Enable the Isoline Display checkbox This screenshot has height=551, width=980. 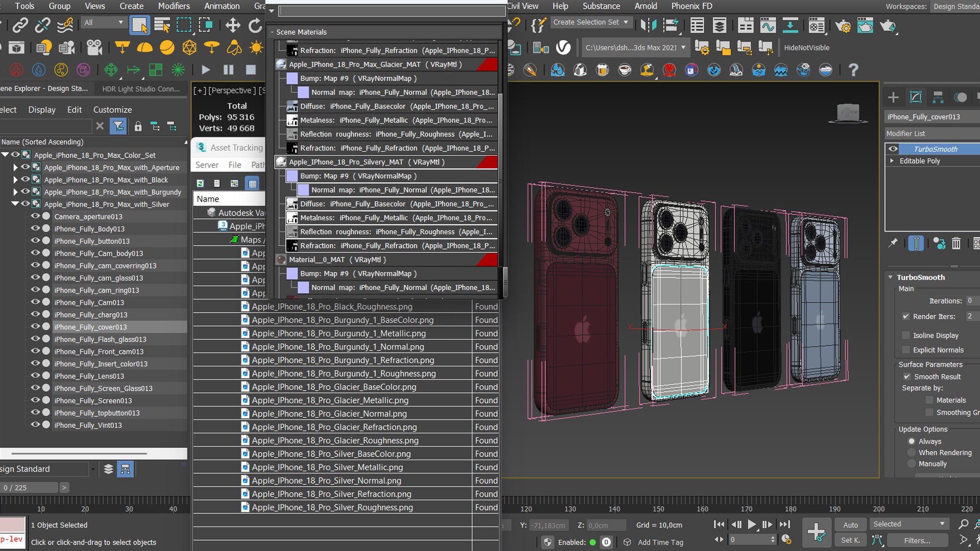pyautogui.click(x=906, y=335)
